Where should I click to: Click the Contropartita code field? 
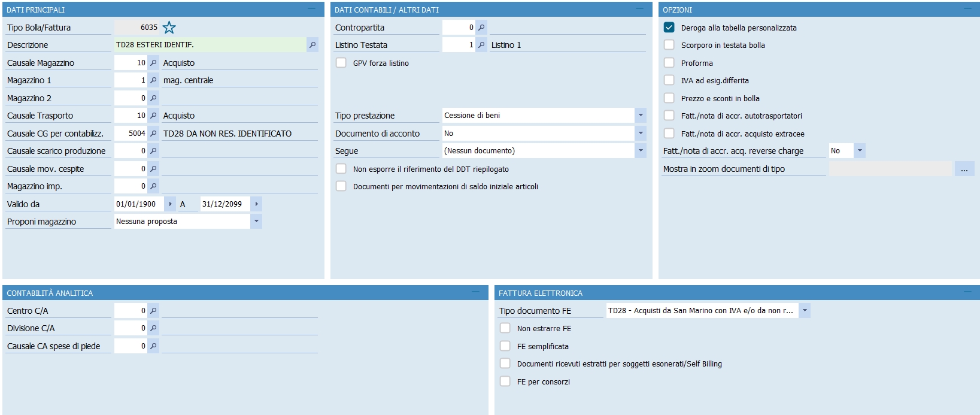459,28
